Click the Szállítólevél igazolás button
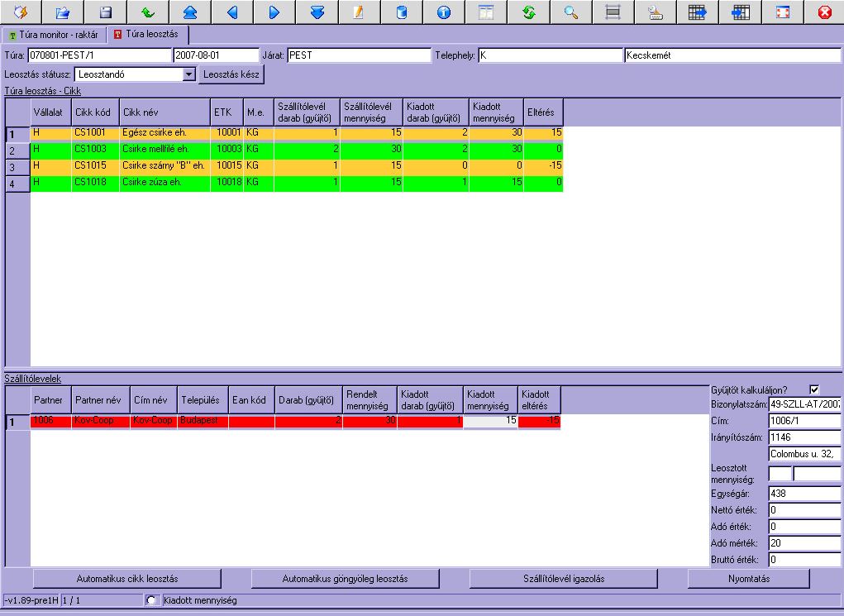This screenshot has height=616, width=844. tap(563, 578)
